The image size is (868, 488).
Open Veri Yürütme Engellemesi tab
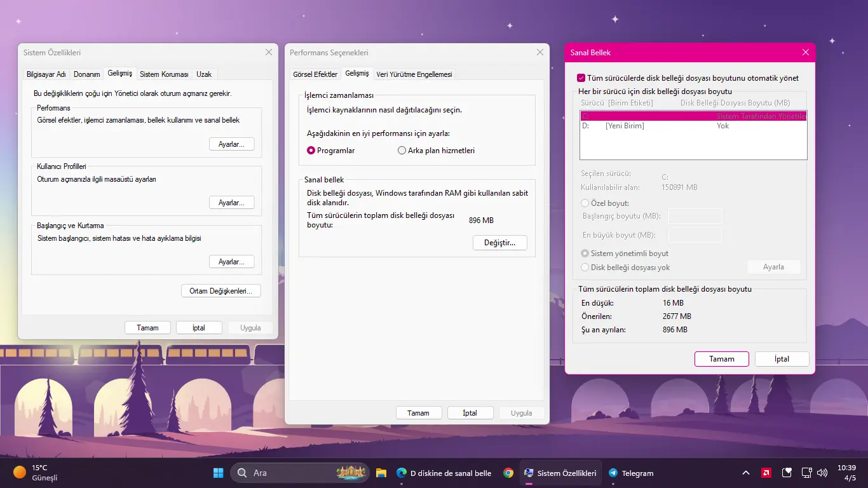coord(414,74)
